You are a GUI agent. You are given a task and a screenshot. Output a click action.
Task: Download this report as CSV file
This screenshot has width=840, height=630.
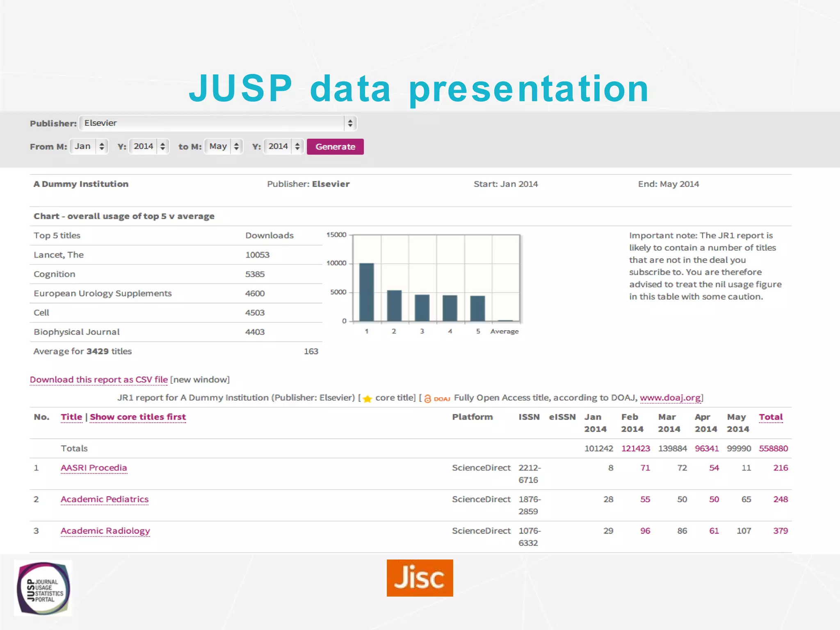point(99,380)
